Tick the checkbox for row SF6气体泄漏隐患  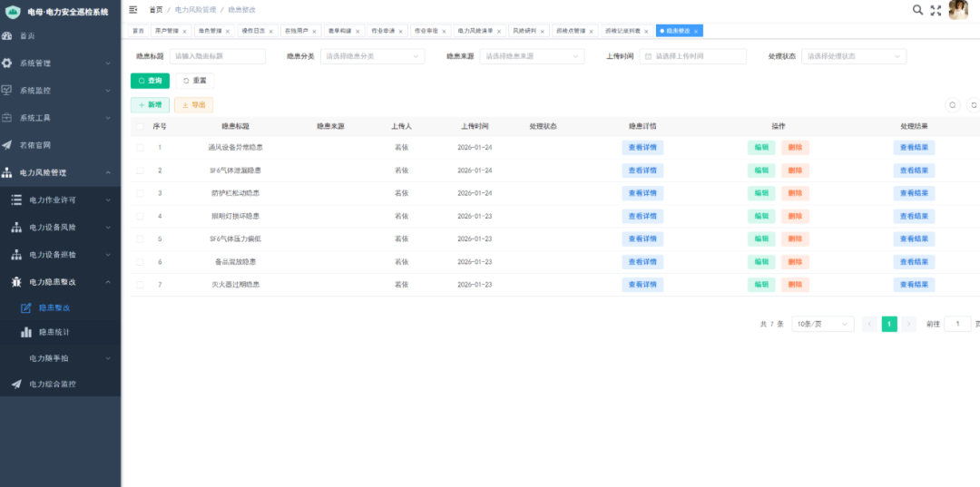(140, 170)
